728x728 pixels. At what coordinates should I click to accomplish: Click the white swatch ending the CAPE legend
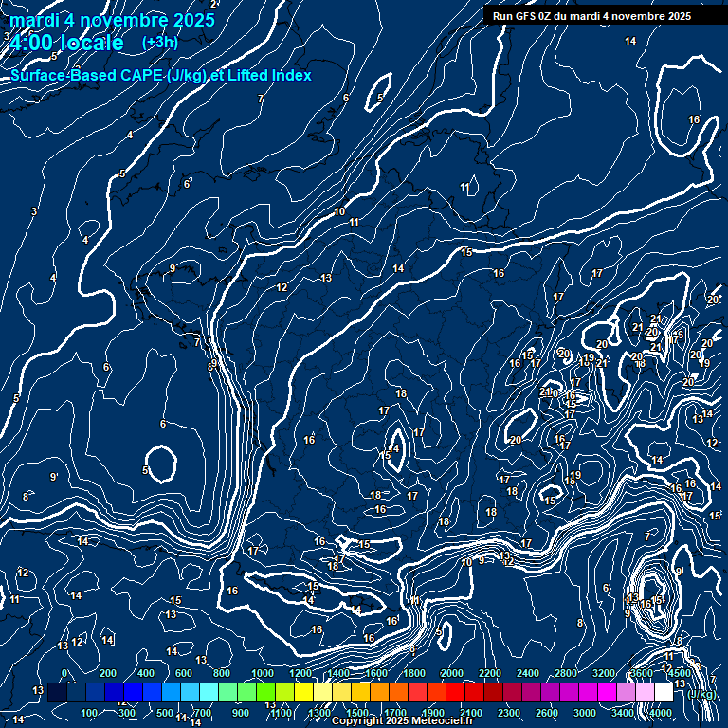point(664,692)
